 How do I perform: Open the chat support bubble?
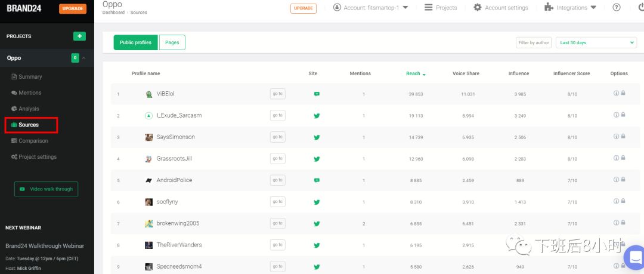pyautogui.click(x=634, y=257)
